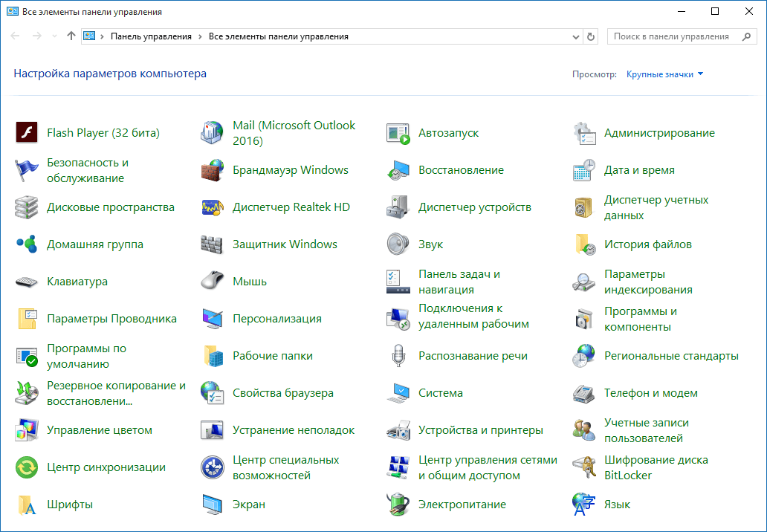This screenshot has height=532, width=767.
Task: Open the Просмотр Крупные значки dropdown
Action: tap(664, 74)
